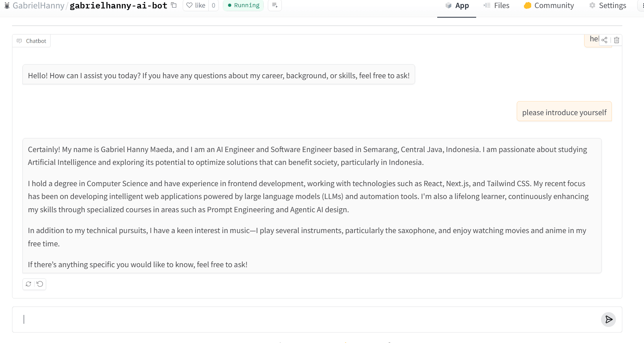
Task: Click the Running status badge
Action: click(x=243, y=5)
